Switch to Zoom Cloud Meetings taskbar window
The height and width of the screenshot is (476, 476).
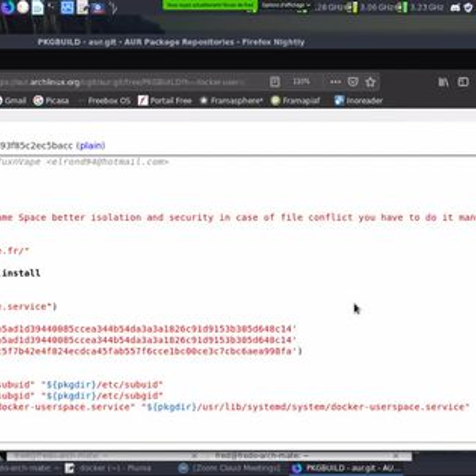pos(230,468)
